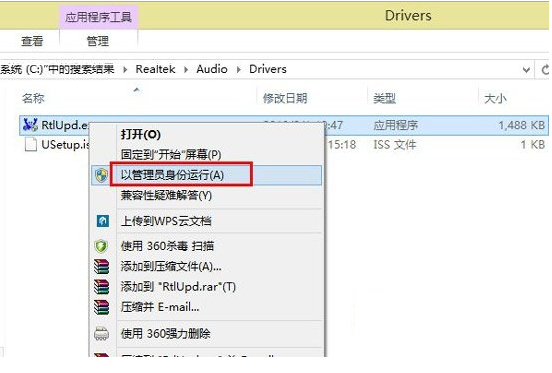This screenshot has height=373, width=552.
Task: Click the 360强力删除 shredder icon
Action: (101, 333)
